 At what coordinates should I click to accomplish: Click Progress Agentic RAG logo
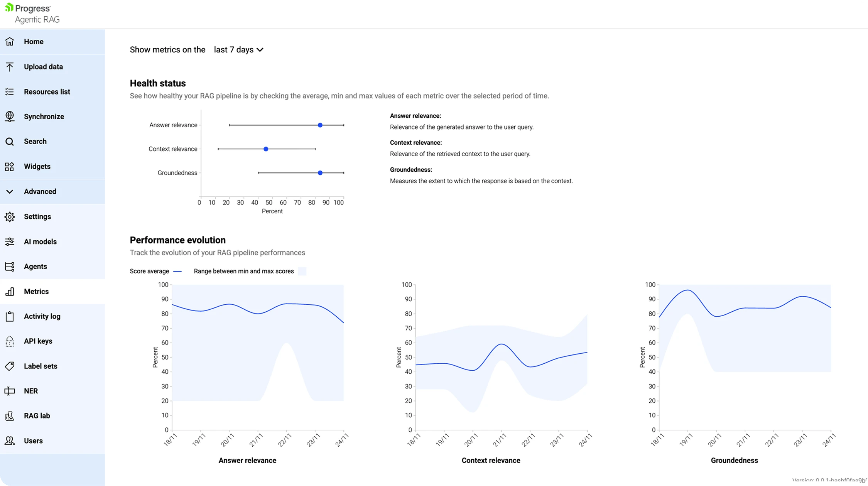(32, 14)
